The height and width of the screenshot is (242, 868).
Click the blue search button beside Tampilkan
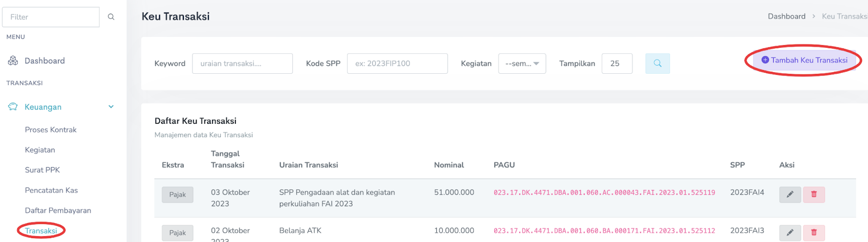pos(658,63)
